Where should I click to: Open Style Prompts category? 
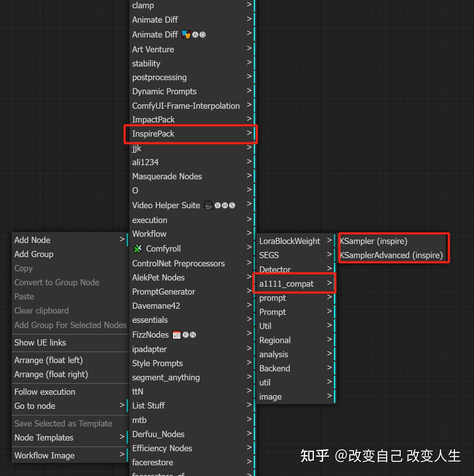click(192, 363)
